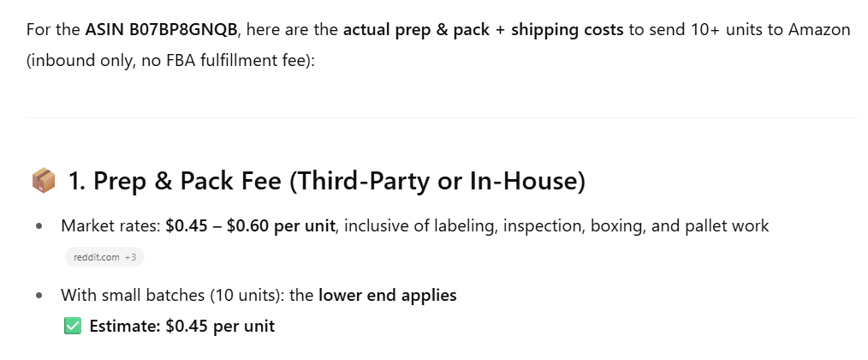Click the bullet before Market rates

coord(40,226)
